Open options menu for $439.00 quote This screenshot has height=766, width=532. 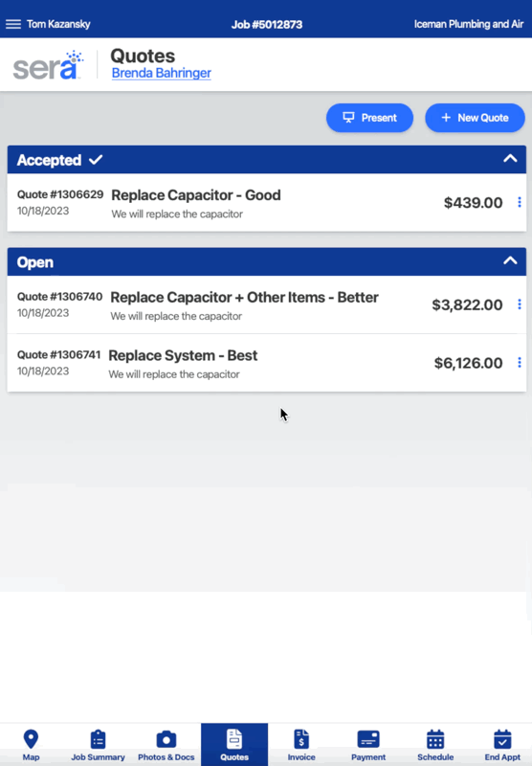tap(520, 202)
